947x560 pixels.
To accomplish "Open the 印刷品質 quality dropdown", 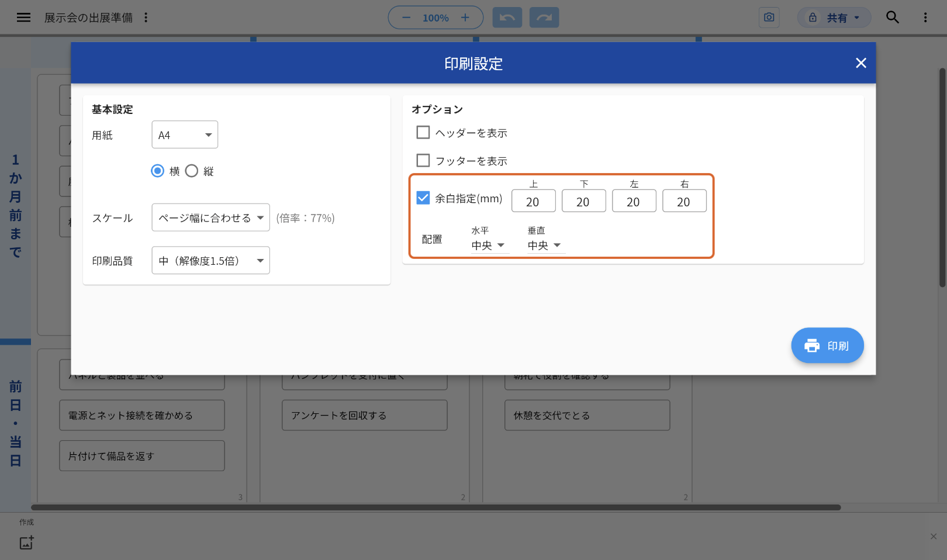I will [x=211, y=261].
